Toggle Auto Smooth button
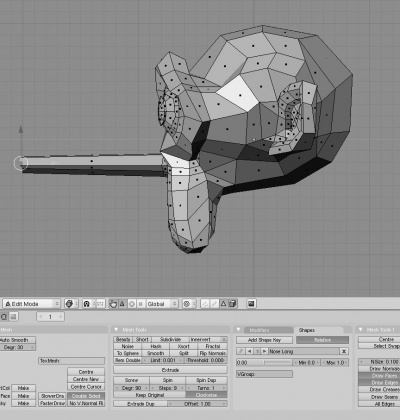 coord(18,340)
